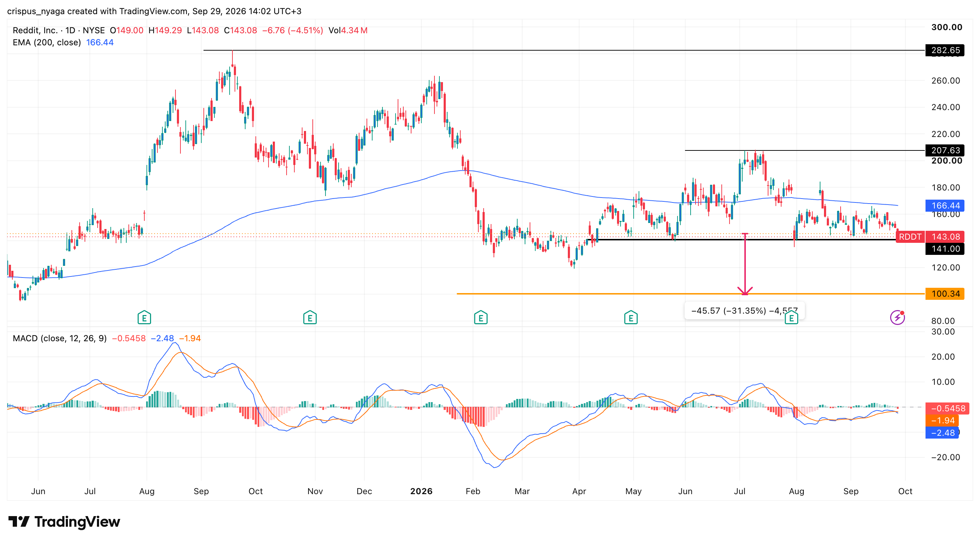980x543 pixels.
Task: Click the TradingView logo at the bottom
Action: (x=64, y=521)
